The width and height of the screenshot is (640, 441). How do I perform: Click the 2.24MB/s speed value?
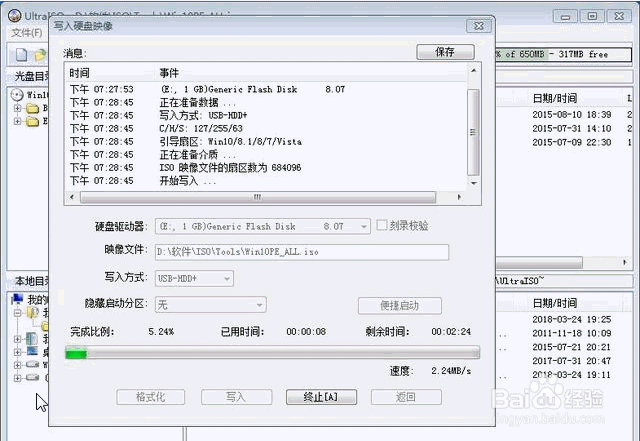pos(451,371)
